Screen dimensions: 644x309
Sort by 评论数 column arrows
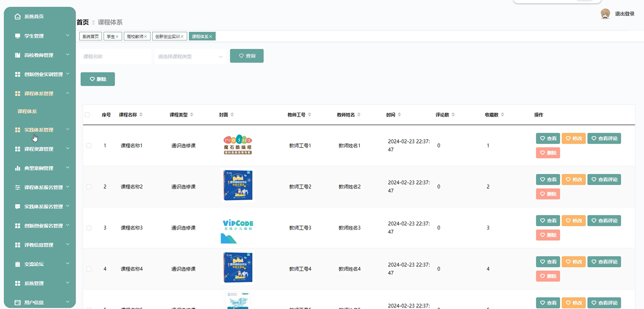(x=453, y=115)
